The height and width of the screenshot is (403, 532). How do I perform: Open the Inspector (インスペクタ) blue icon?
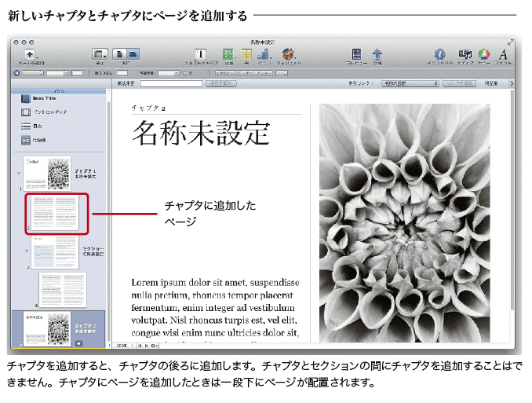click(x=439, y=54)
